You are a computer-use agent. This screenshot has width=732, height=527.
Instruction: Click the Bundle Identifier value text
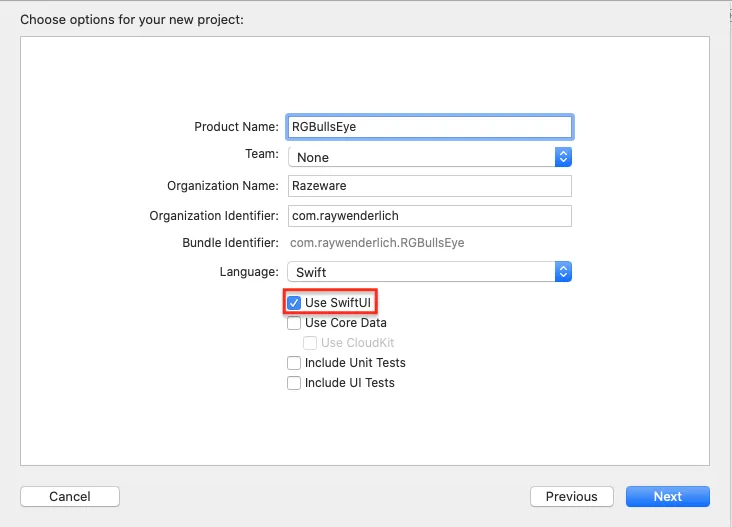(x=376, y=243)
